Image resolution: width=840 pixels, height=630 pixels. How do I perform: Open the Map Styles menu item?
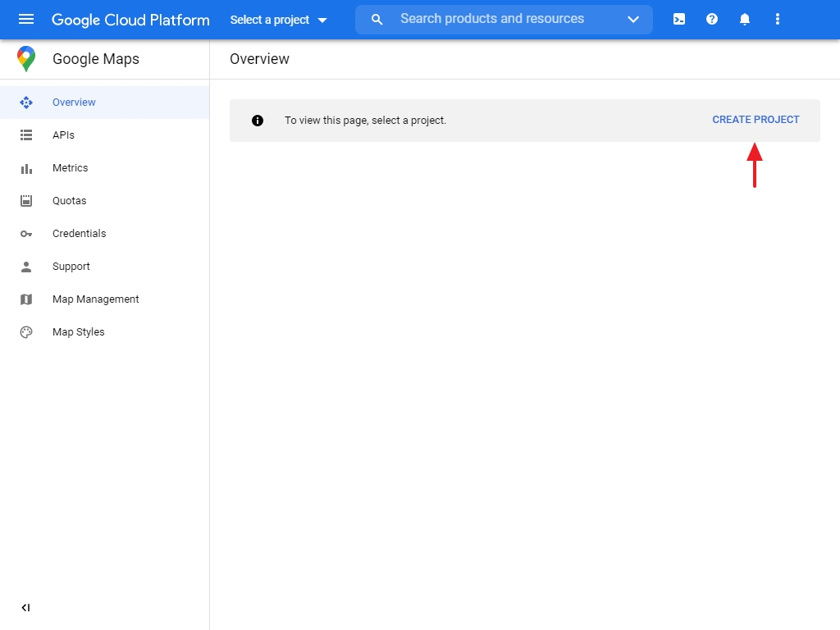[x=104, y=332]
